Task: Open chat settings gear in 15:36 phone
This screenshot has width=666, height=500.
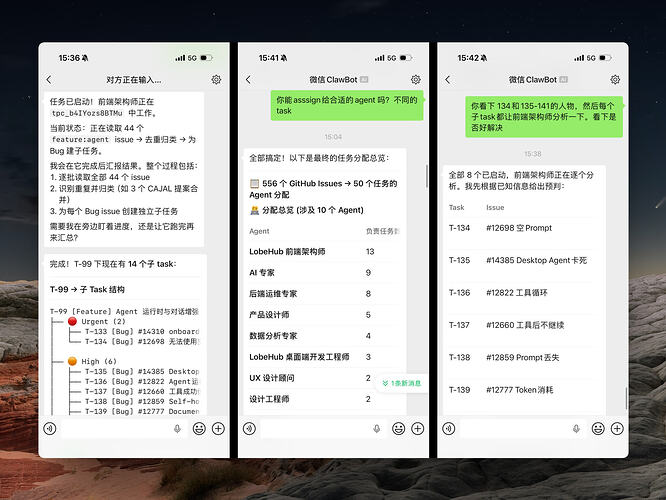Action: click(x=216, y=79)
